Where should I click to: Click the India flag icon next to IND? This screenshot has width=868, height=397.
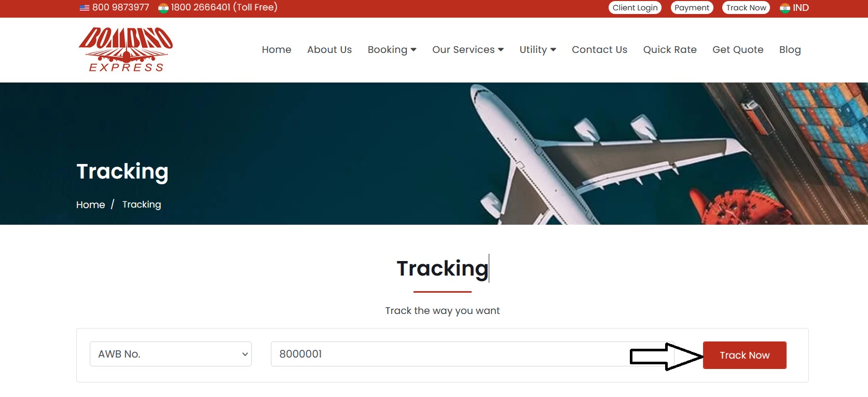tap(785, 8)
